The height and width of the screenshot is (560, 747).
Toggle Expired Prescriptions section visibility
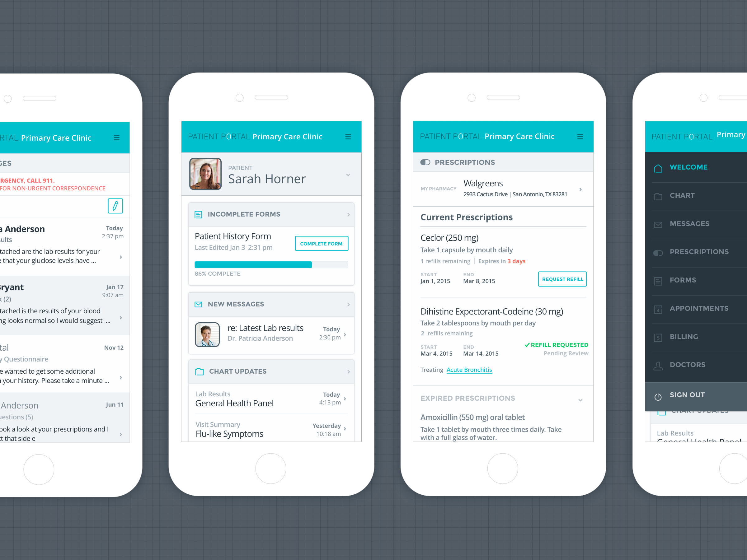point(582,399)
